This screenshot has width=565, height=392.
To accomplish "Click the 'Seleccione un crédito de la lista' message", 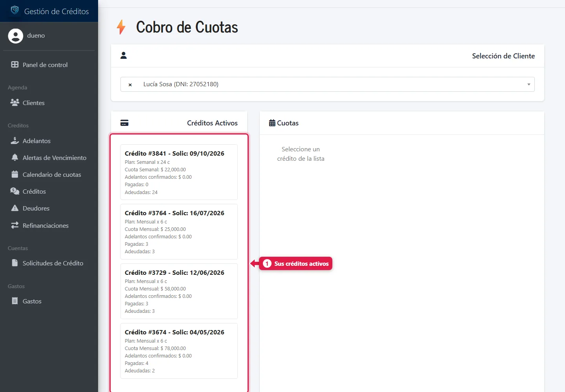I will 301,154.
